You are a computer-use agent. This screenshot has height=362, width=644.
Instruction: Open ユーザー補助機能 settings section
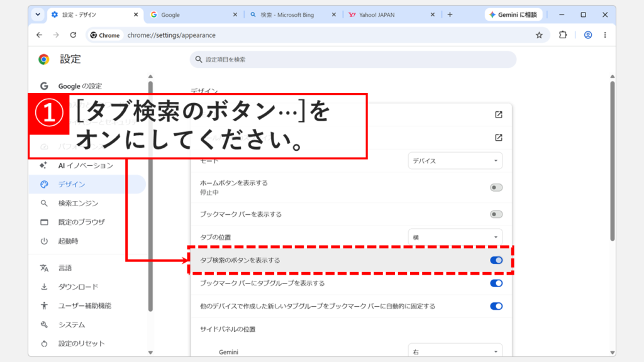[85, 305]
